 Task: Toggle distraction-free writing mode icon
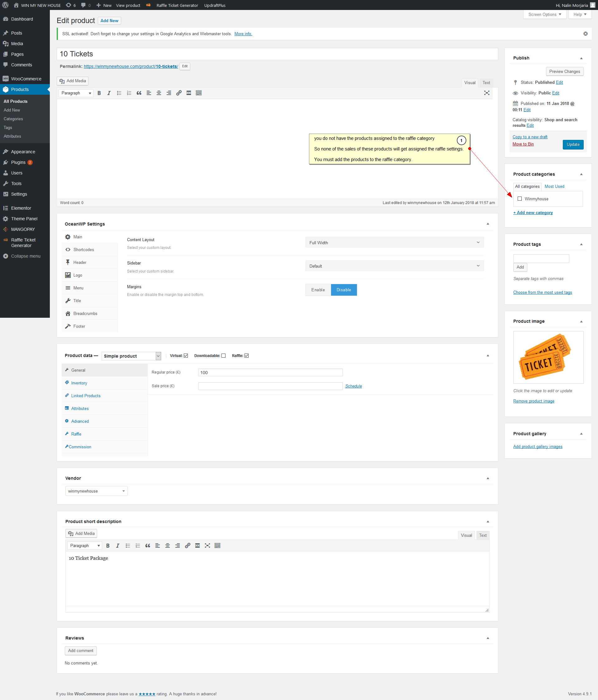pyautogui.click(x=486, y=93)
